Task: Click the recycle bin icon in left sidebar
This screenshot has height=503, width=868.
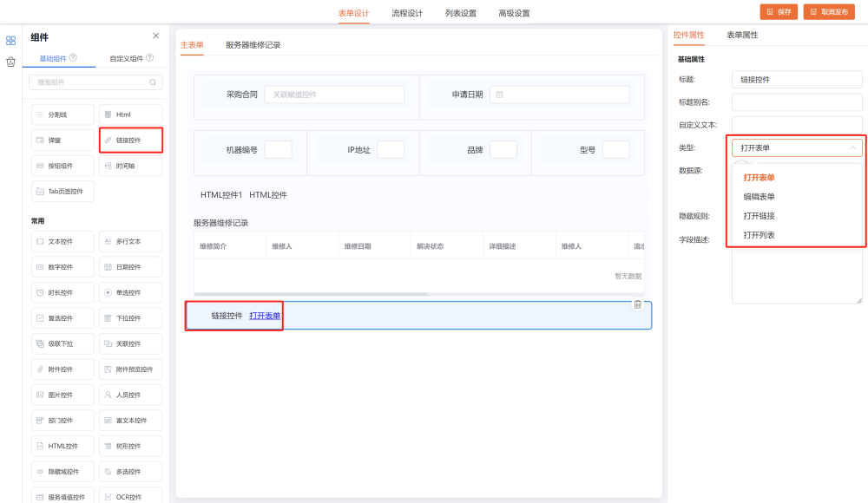Action: pyautogui.click(x=10, y=62)
